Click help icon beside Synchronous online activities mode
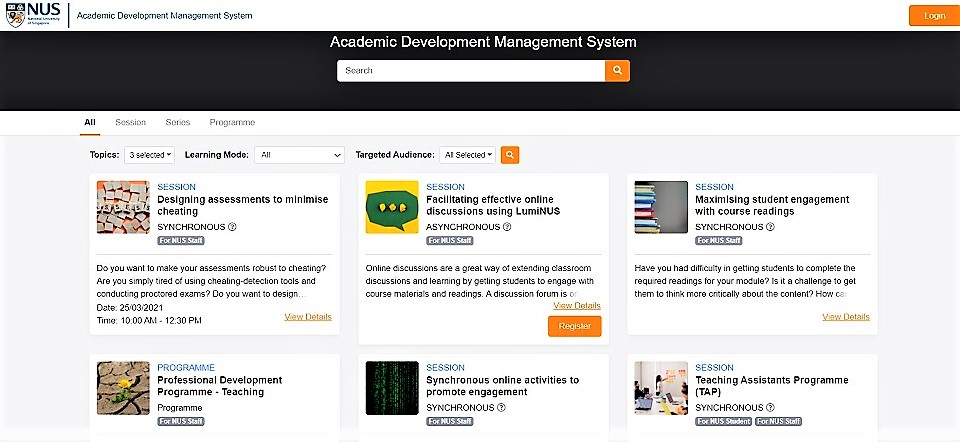Viewport: 960px width, 442px height. pyautogui.click(x=501, y=408)
